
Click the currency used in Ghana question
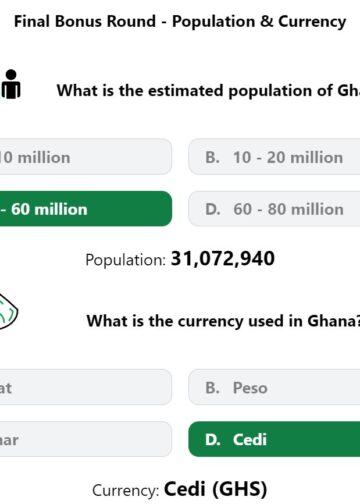click(x=223, y=321)
